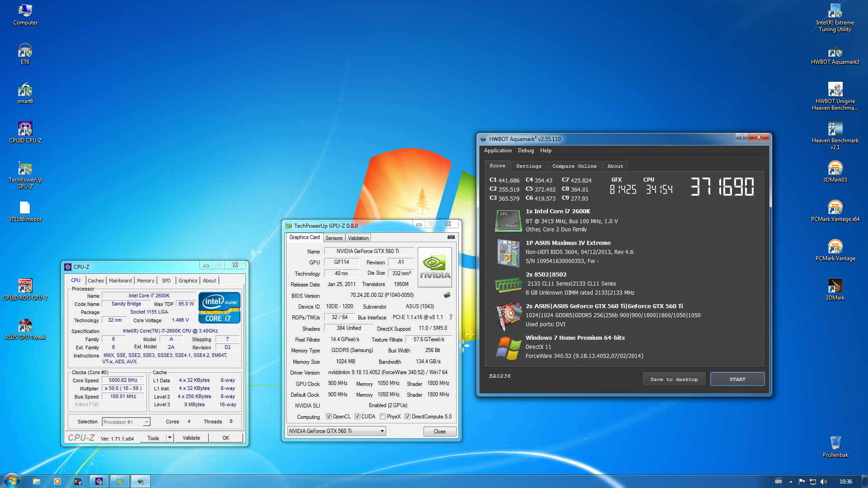
Task: Open the Aquamark Application menu
Action: (x=498, y=150)
